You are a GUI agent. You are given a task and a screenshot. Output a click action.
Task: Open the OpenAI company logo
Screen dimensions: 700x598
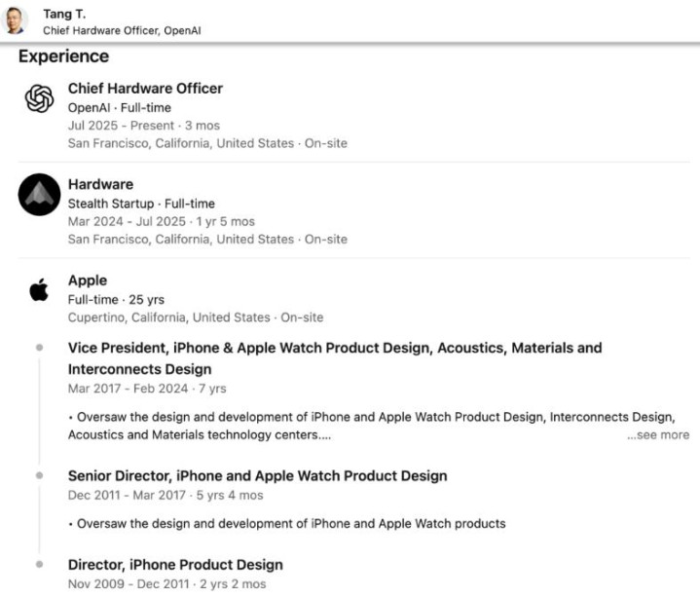39,98
